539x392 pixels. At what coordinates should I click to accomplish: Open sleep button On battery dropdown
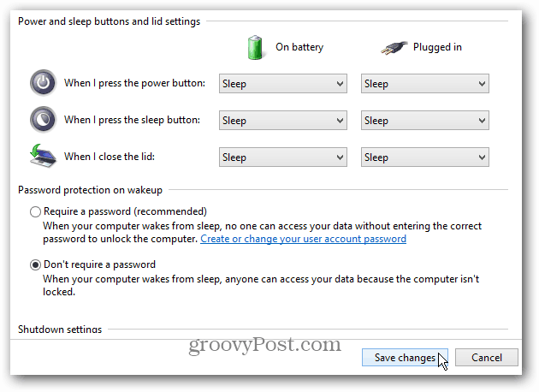tap(283, 121)
